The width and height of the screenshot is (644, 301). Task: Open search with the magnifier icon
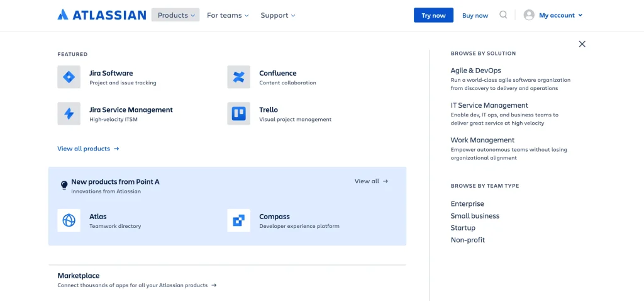503,15
